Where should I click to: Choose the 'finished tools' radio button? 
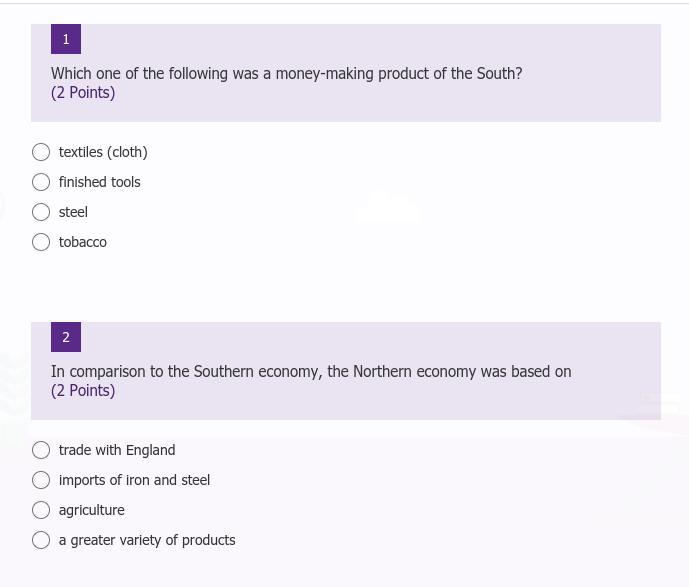pos(41,182)
